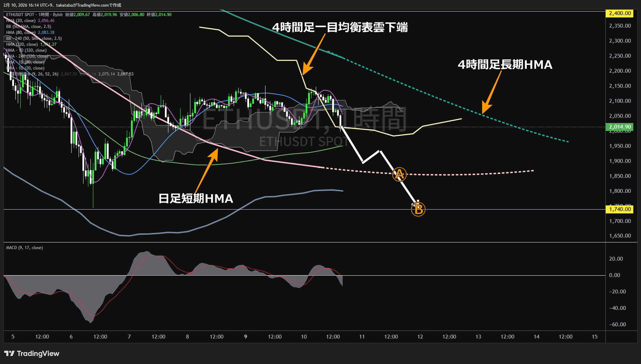641x364 pixels.
Task: Open the MACD (9, 17, close) legend
Action: coord(24,248)
